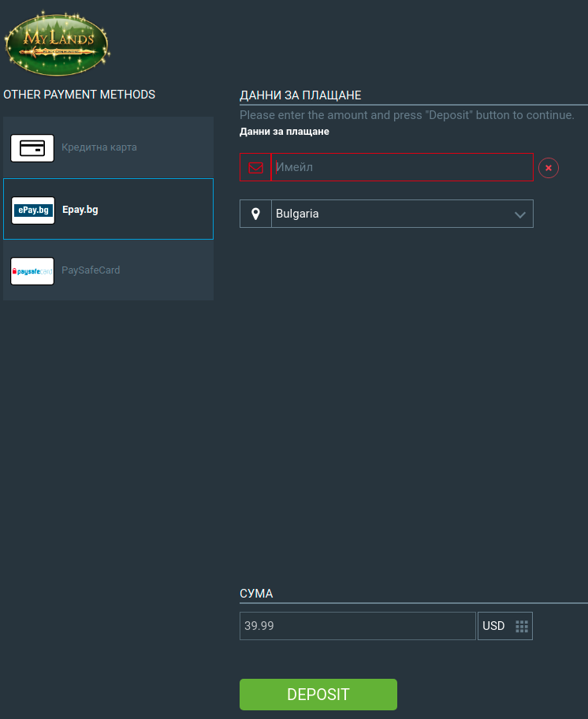The image size is (588, 719).
Task: Click the 39.99 amount field
Action: (358, 626)
